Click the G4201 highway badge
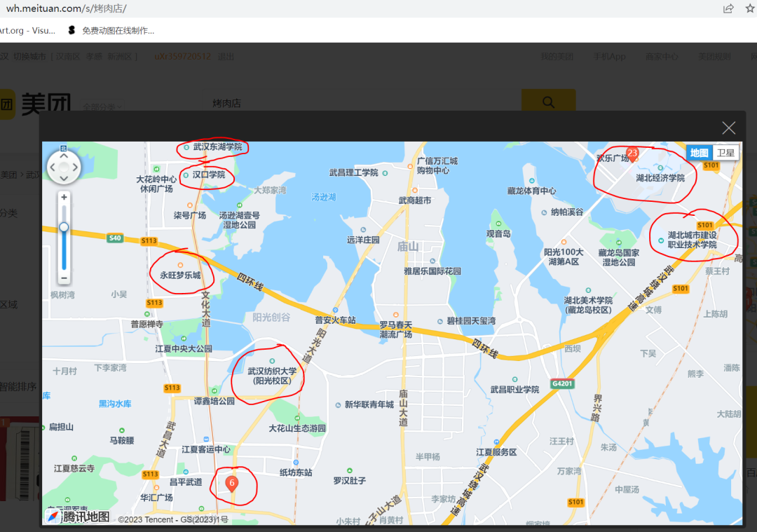Viewport: 757px width, 532px height. [562, 384]
